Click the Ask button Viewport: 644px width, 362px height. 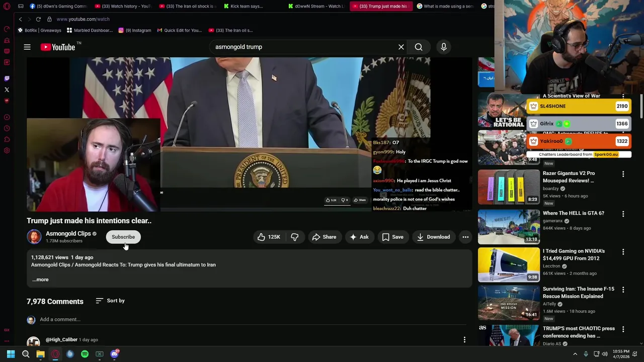(359, 237)
